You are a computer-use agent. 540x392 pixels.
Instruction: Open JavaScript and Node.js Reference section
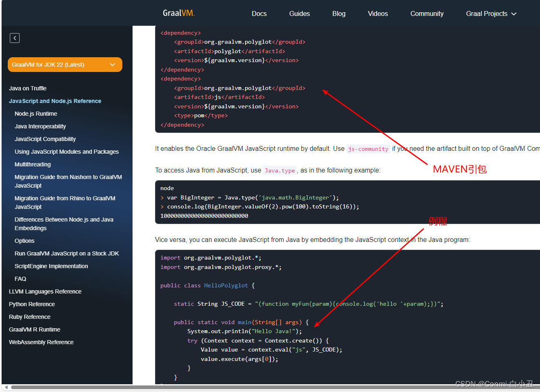tap(55, 101)
